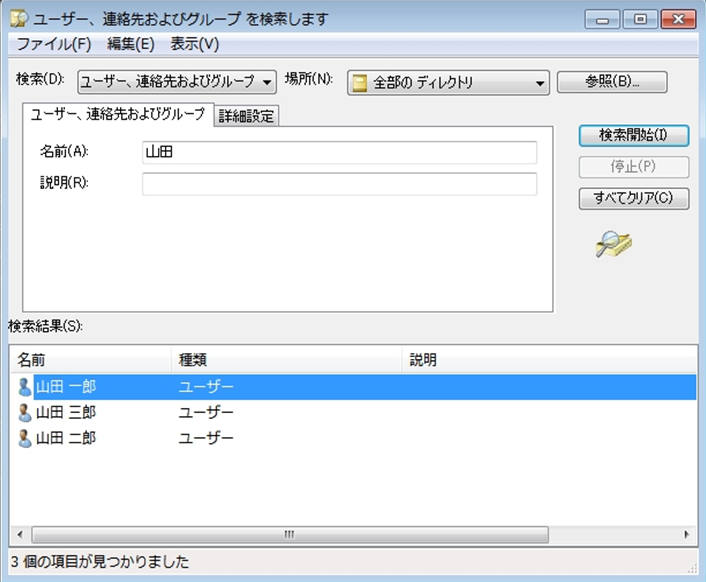Screen dimensions: 706x582
Task: Switch to the 詳細設定 tab
Action: click(246, 116)
